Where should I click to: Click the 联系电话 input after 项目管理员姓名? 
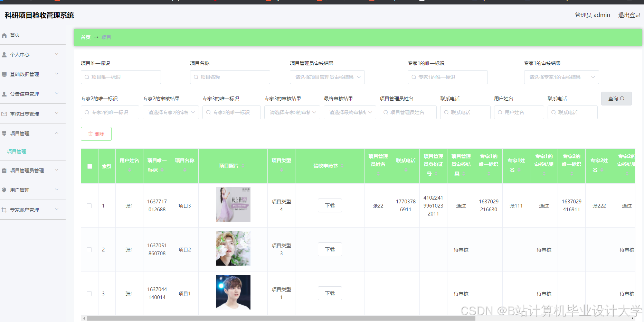465,112
